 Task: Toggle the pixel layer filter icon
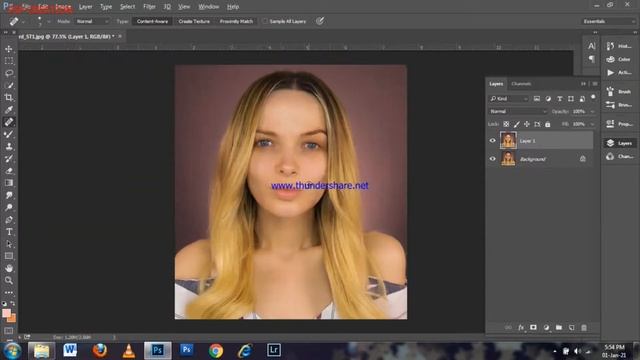tap(537, 99)
